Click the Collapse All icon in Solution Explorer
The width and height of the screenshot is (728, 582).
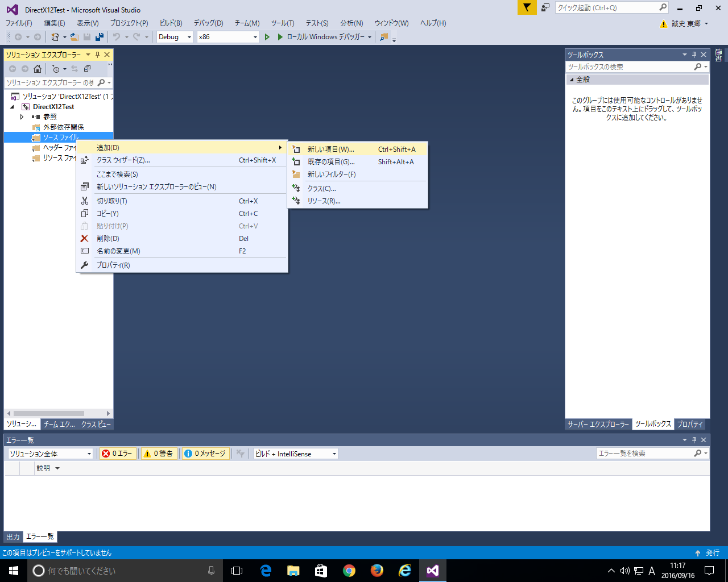pyautogui.click(x=87, y=69)
